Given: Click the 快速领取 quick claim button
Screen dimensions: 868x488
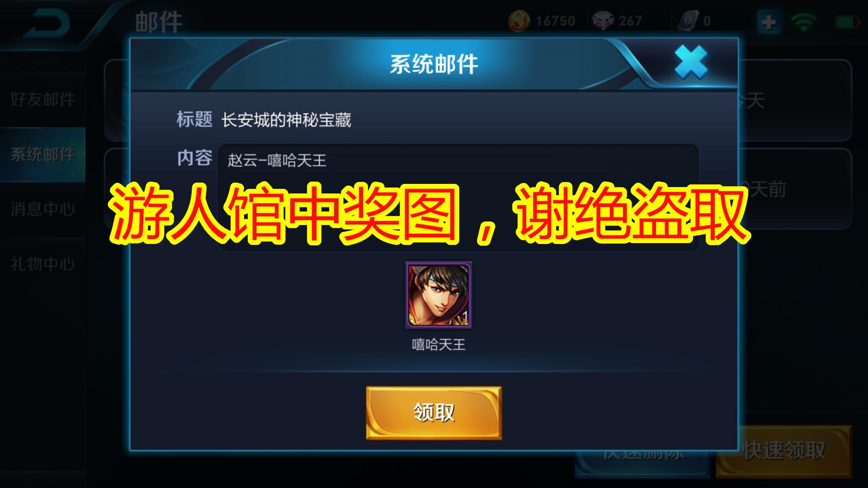Looking at the screenshot, I should tap(784, 451).
